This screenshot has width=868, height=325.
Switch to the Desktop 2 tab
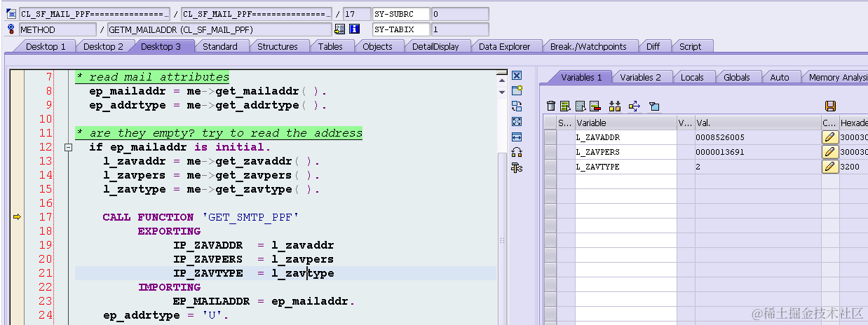pos(103,46)
